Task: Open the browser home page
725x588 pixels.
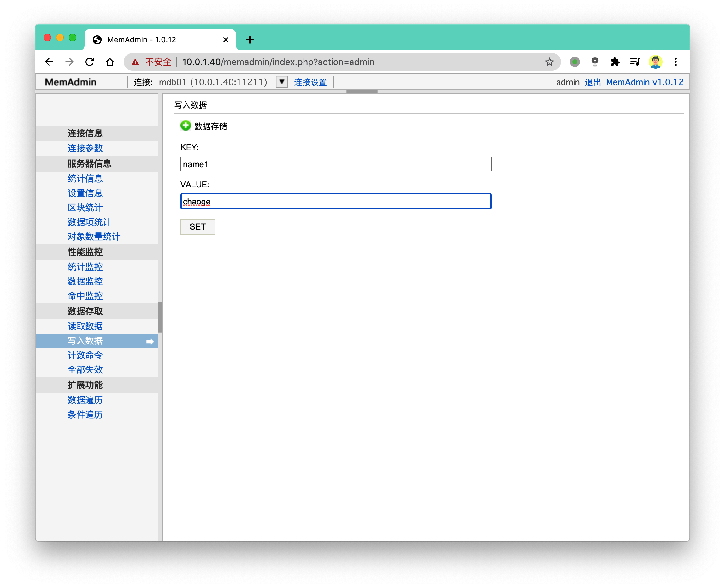Action: click(x=110, y=62)
